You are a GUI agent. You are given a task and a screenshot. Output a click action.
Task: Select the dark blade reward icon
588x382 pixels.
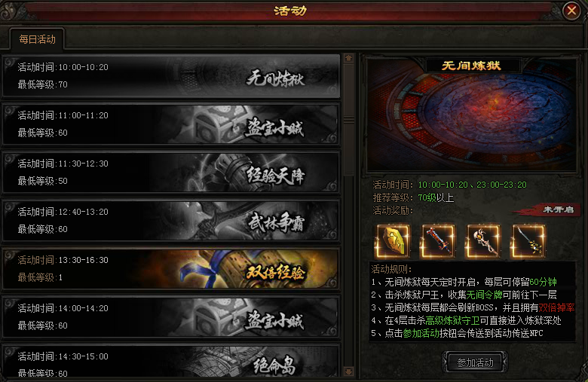528,241
